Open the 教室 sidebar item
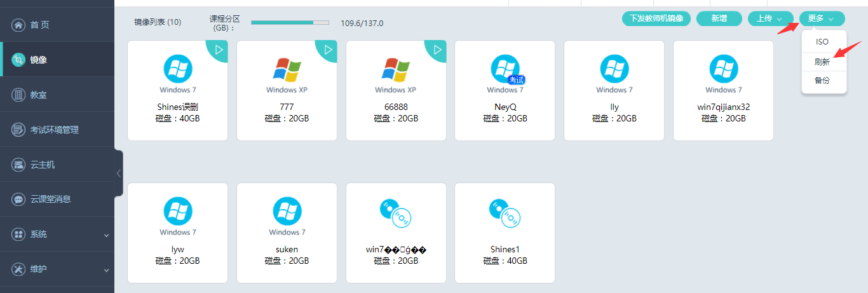868x293 pixels. [57, 95]
